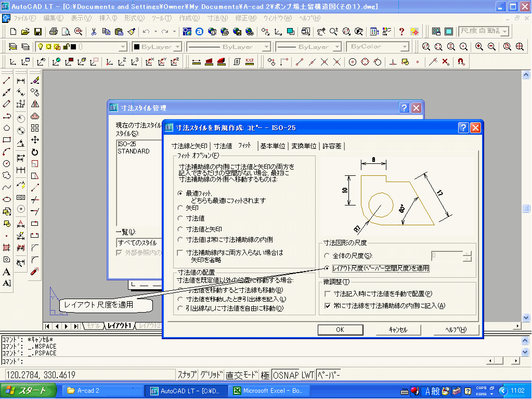Select 全体の尺度 radio button
This screenshot has height=399, width=532.
point(327,255)
